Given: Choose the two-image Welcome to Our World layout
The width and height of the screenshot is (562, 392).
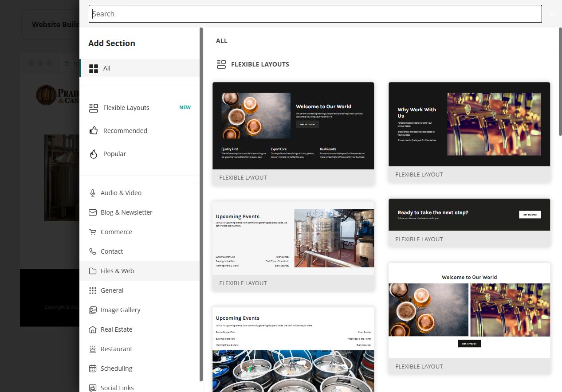Looking at the screenshot, I should click(x=469, y=318).
